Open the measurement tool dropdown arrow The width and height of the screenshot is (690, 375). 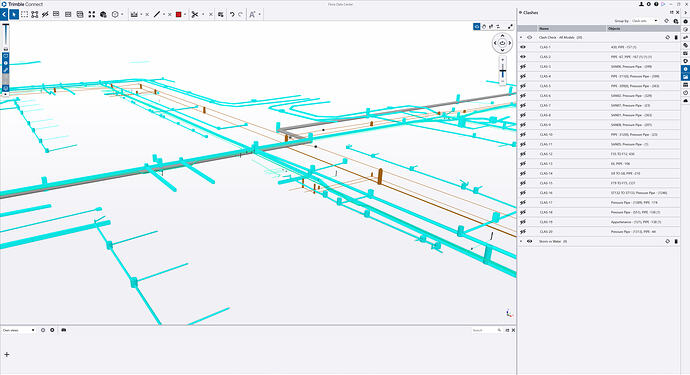(141, 15)
